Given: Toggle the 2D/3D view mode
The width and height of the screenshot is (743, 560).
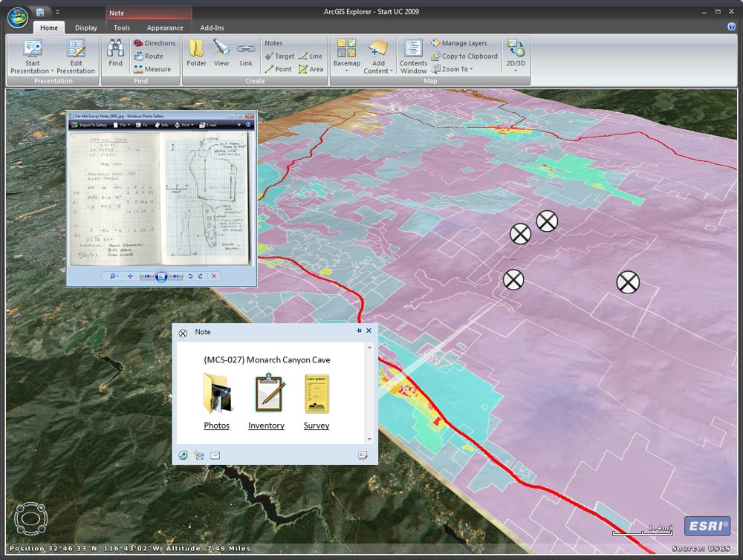Looking at the screenshot, I should 516,56.
